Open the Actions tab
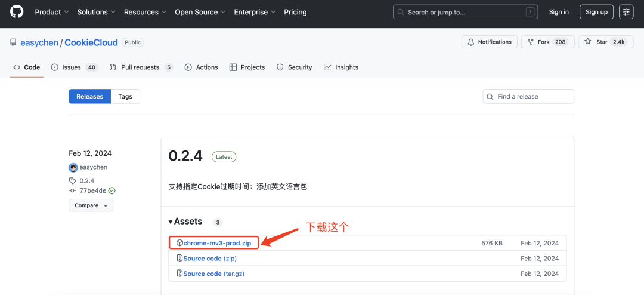This screenshot has width=644, height=295. (202, 67)
